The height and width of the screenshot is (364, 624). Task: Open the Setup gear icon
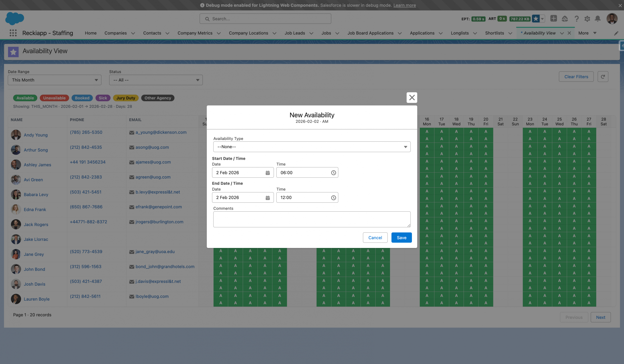[587, 19]
